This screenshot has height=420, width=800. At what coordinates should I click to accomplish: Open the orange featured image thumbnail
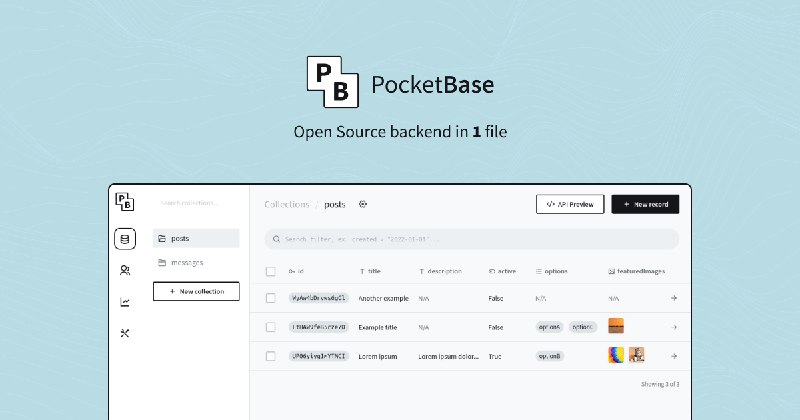pos(616,327)
